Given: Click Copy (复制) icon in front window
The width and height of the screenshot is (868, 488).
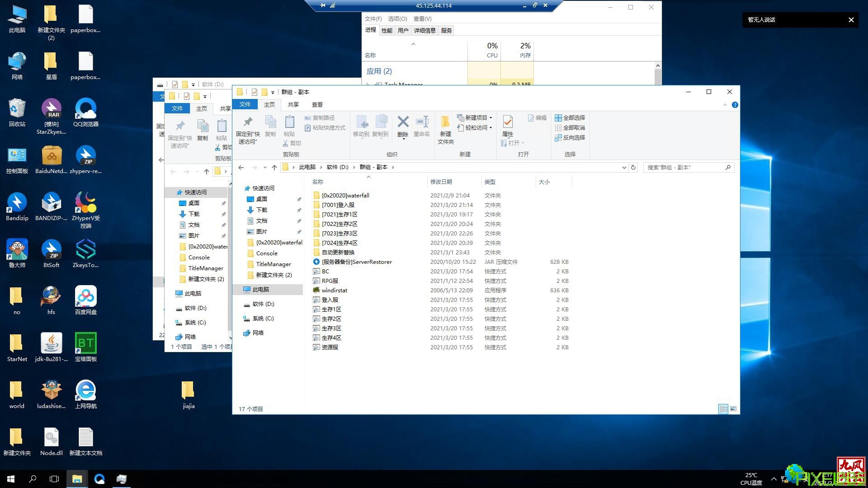Looking at the screenshot, I should [x=270, y=127].
